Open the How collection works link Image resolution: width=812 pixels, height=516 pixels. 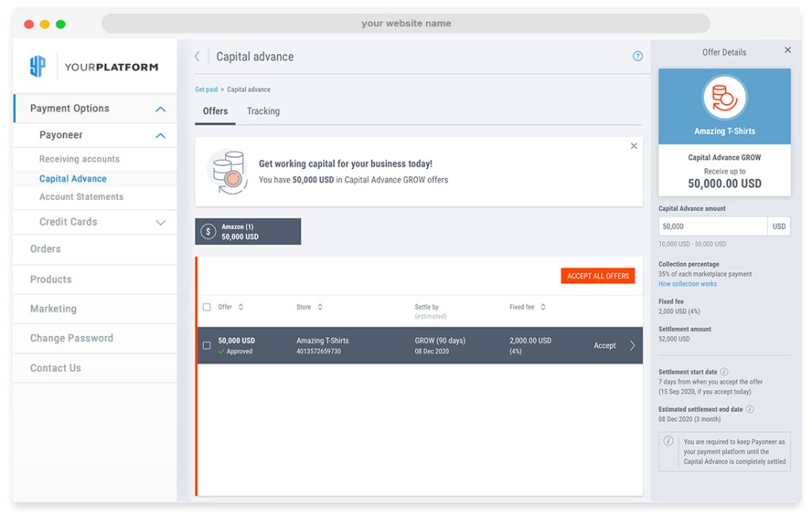point(688,284)
